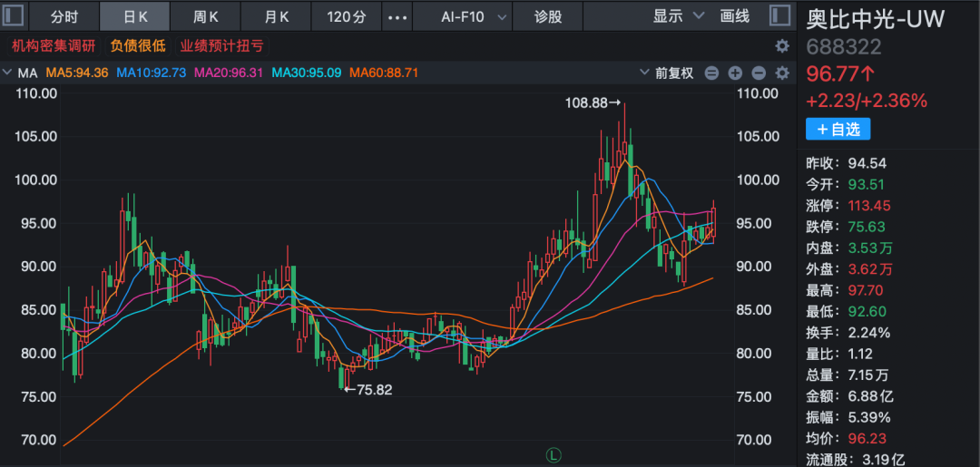The width and height of the screenshot is (980, 467).
Task: Select the 周K weekly chart tab
Action: (x=206, y=16)
